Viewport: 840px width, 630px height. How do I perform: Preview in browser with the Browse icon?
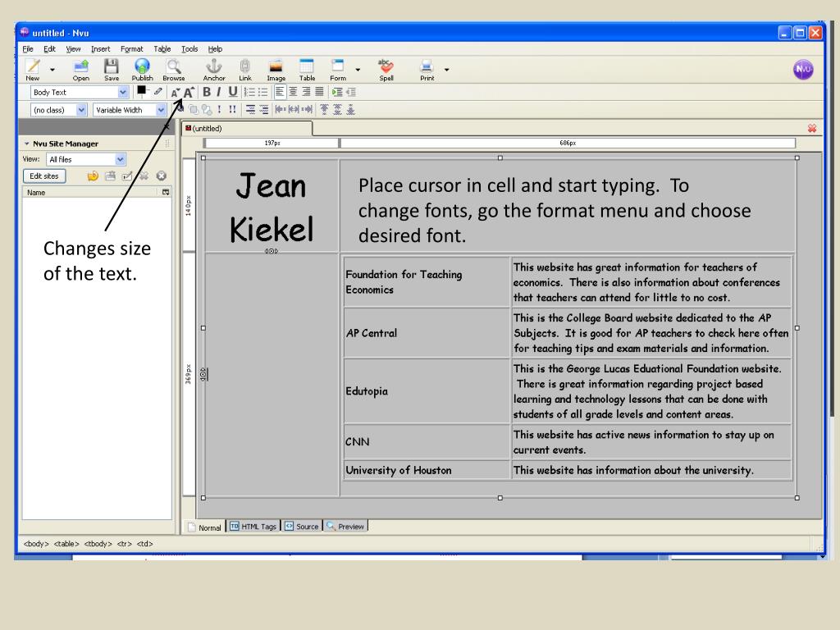(174, 70)
